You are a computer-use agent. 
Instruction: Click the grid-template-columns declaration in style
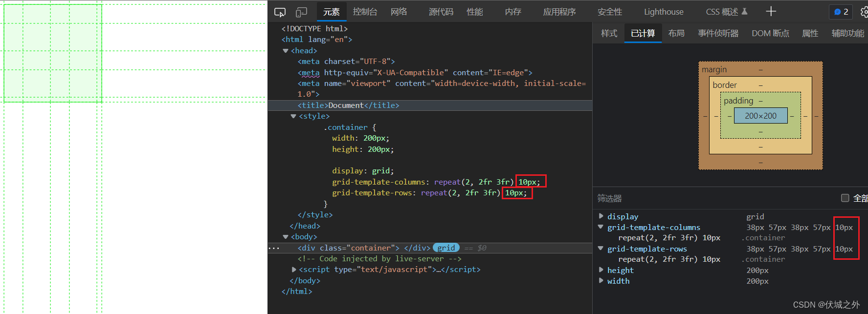point(436,182)
